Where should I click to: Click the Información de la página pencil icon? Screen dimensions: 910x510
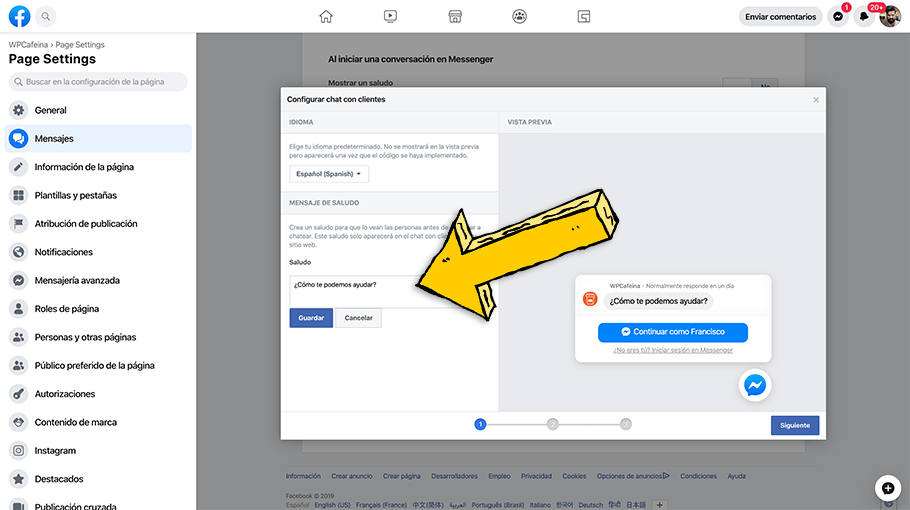[19, 167]
